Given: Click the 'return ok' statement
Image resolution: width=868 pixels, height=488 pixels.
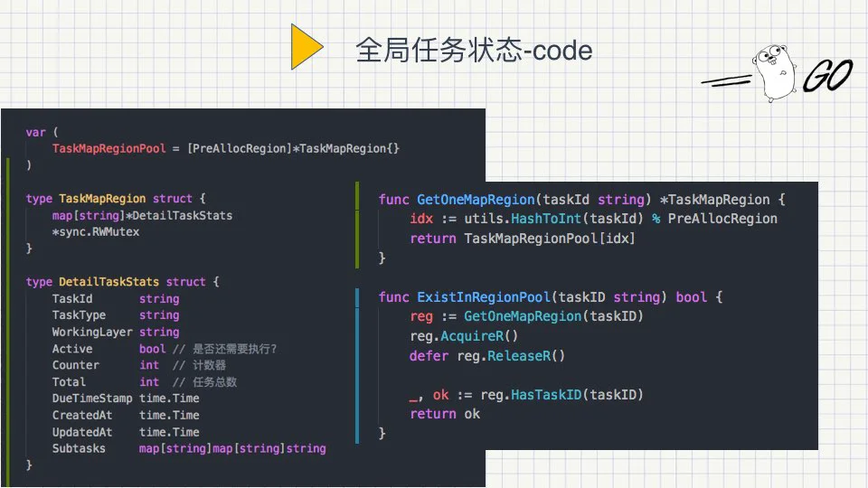Looking at the screenshot, I should 445,414.
